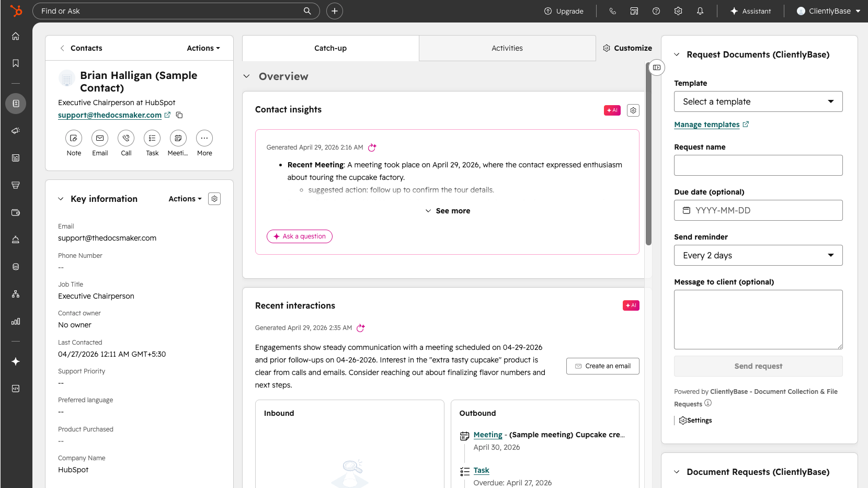
Task: Click the Meeting action icon
Action: point(178,138)
